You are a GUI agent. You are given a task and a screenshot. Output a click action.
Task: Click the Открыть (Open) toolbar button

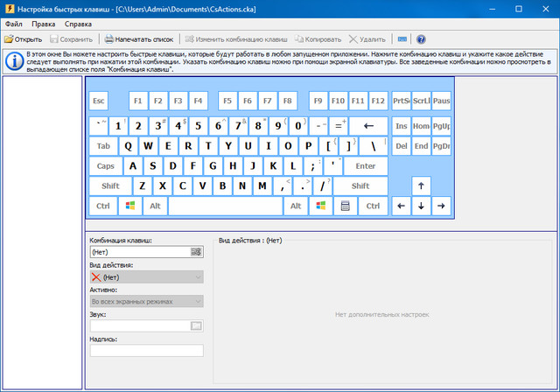[23, 39]
